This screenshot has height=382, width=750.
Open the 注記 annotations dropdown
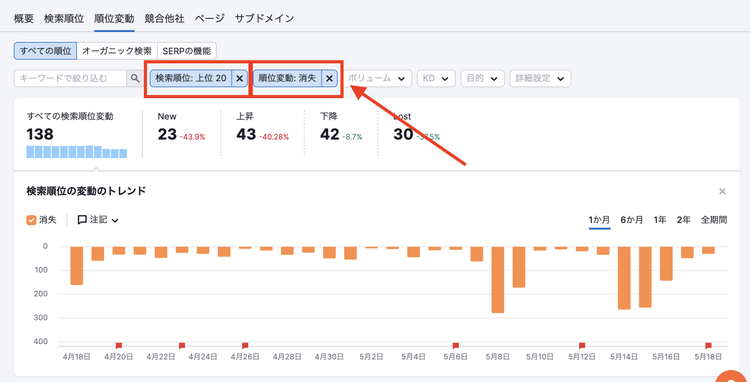pos(98,220)
